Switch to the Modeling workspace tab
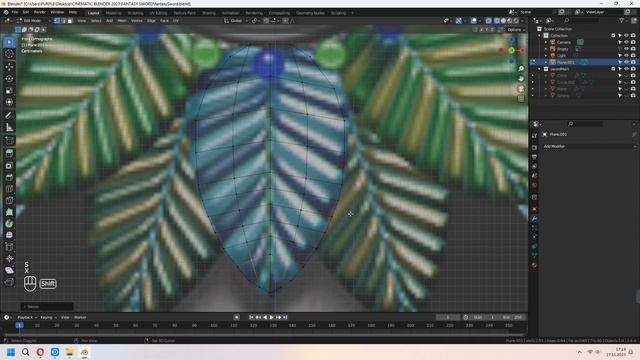The image size is (640, 360). (113, 13)
